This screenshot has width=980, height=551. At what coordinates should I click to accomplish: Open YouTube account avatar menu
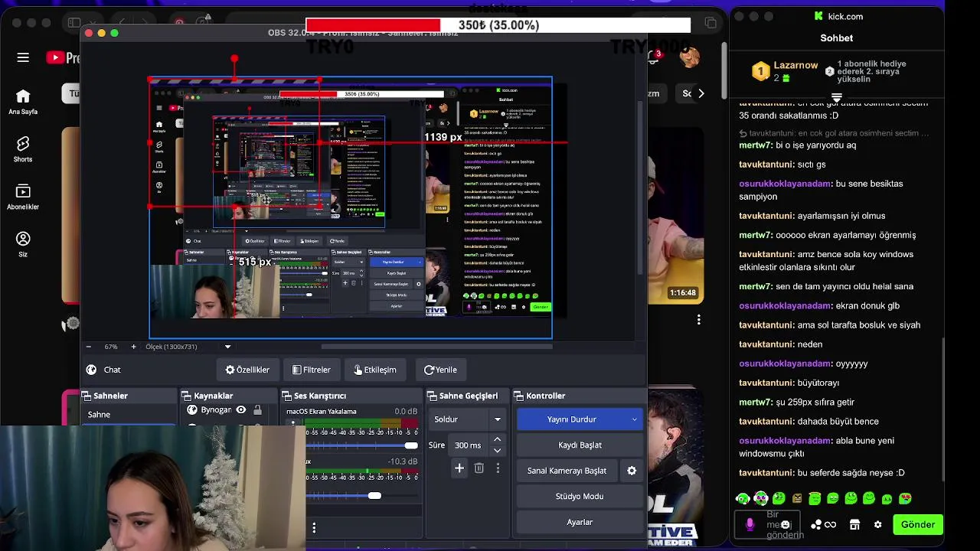(690, 57)
